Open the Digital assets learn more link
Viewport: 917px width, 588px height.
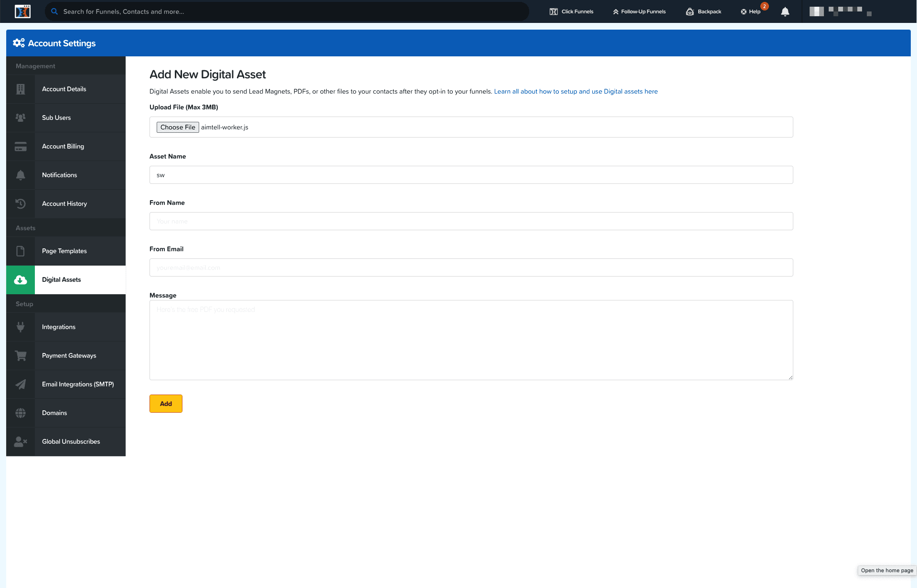[x=576, y=91]
